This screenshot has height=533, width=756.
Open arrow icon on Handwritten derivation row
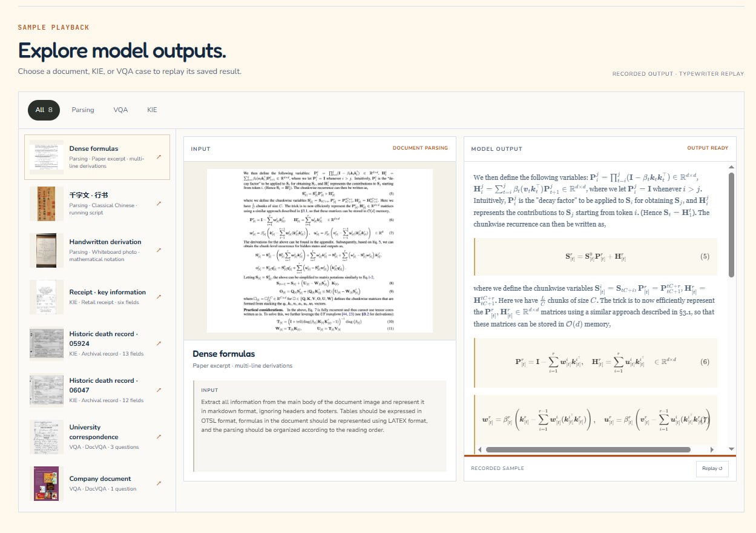point(159,250)
